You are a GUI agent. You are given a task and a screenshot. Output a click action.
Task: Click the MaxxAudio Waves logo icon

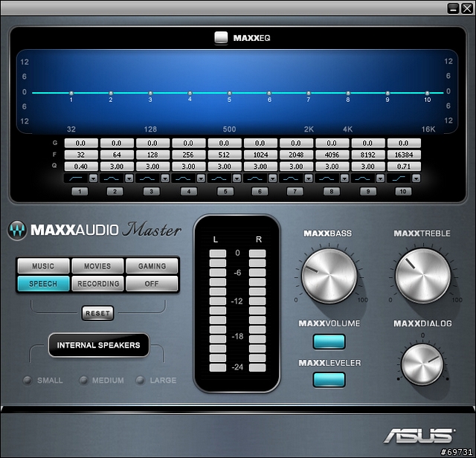point(17,230)
